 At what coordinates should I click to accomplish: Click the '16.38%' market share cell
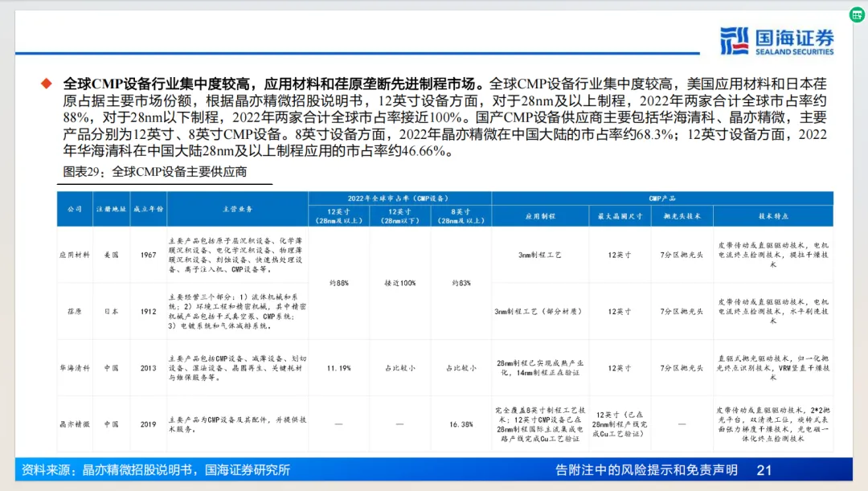coord(461,424)
